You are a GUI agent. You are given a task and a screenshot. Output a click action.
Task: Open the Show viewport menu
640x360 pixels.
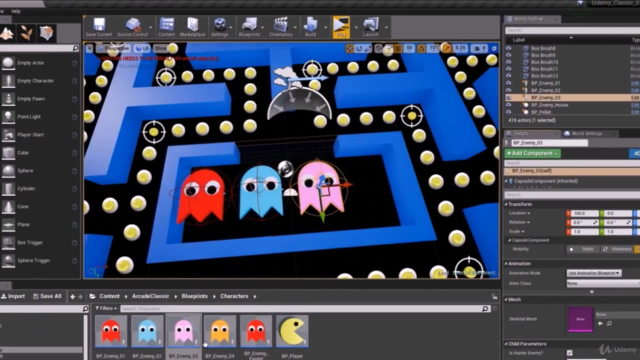tap(160, 49)
